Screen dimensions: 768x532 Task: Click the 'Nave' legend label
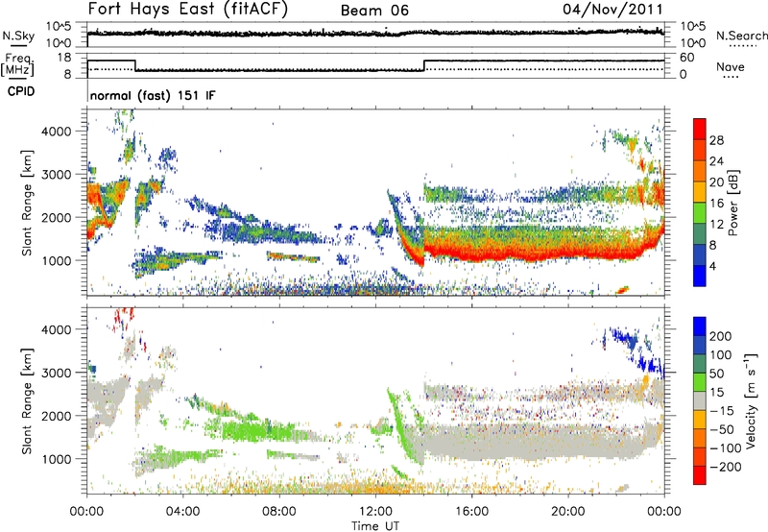(731, 66)
